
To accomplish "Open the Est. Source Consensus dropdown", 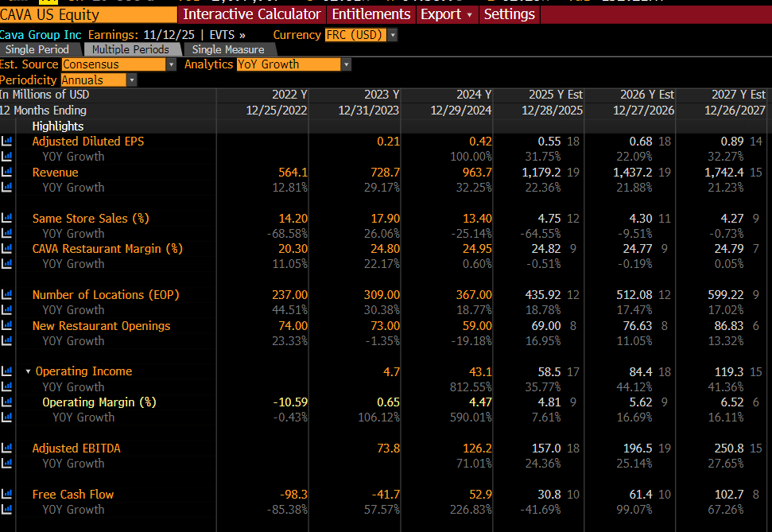I will point(171,64).
